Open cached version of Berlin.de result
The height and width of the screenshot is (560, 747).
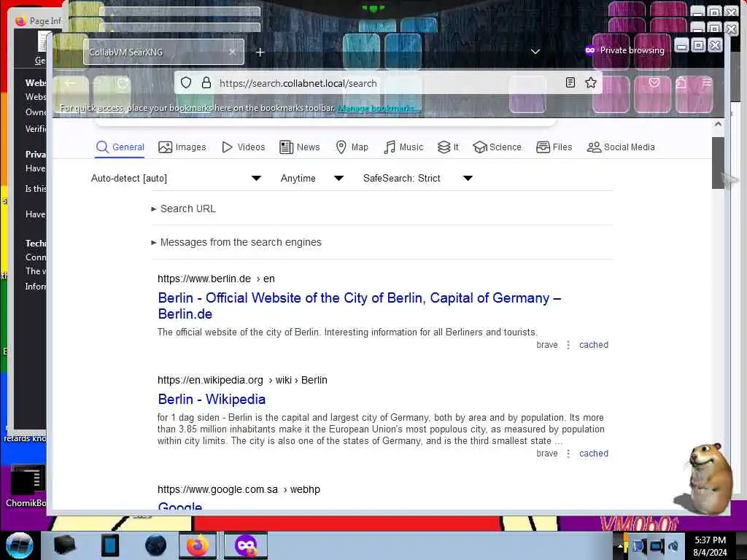pos(594,345)
